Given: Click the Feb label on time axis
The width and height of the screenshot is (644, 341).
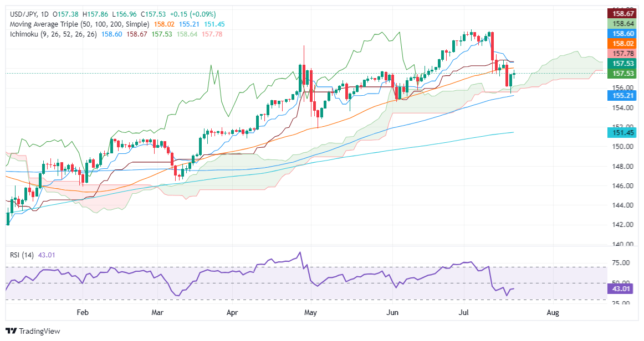Looking at the screenshot, I should (83, 313).
